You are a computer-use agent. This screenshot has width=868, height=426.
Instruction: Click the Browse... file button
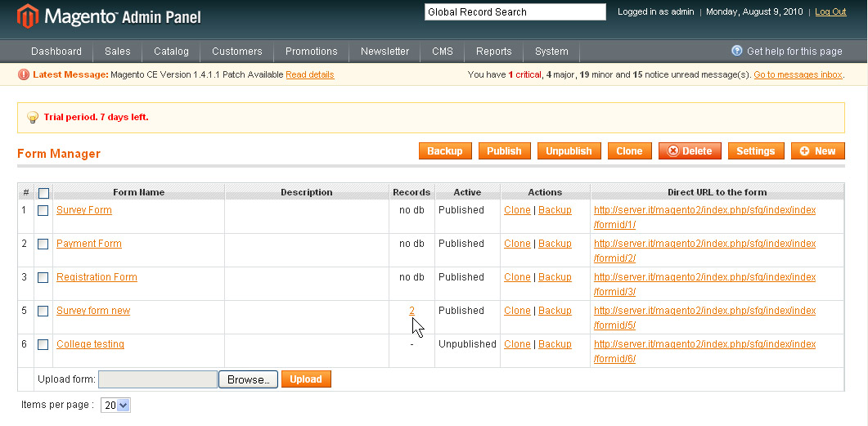248,379
